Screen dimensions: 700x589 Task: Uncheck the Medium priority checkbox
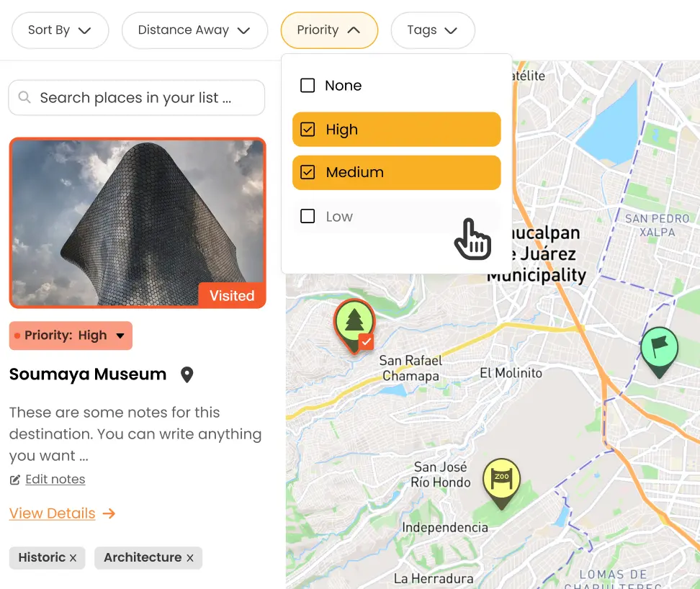tap(308, 173)
